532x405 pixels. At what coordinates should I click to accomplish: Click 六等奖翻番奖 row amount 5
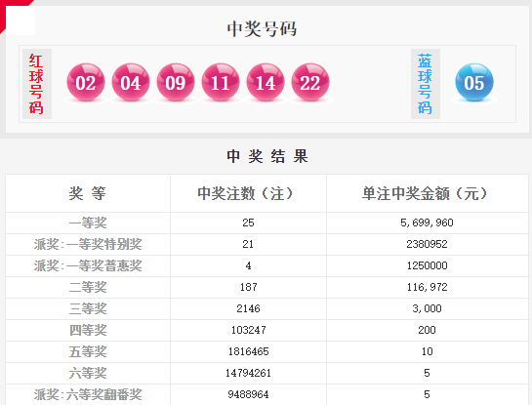pos(427,394)
